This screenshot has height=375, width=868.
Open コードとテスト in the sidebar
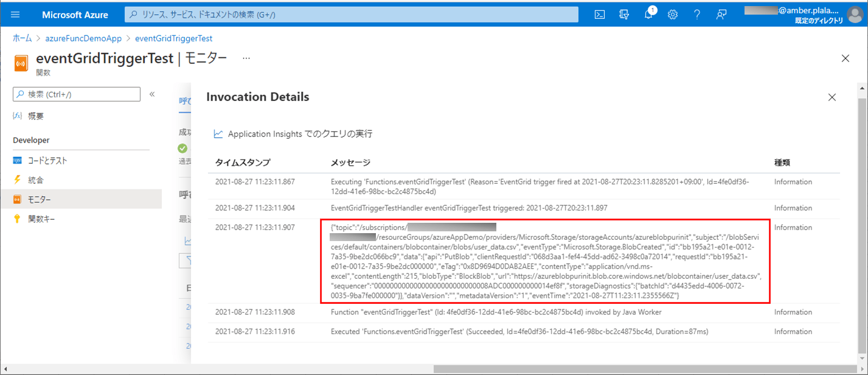click(47, 161)
